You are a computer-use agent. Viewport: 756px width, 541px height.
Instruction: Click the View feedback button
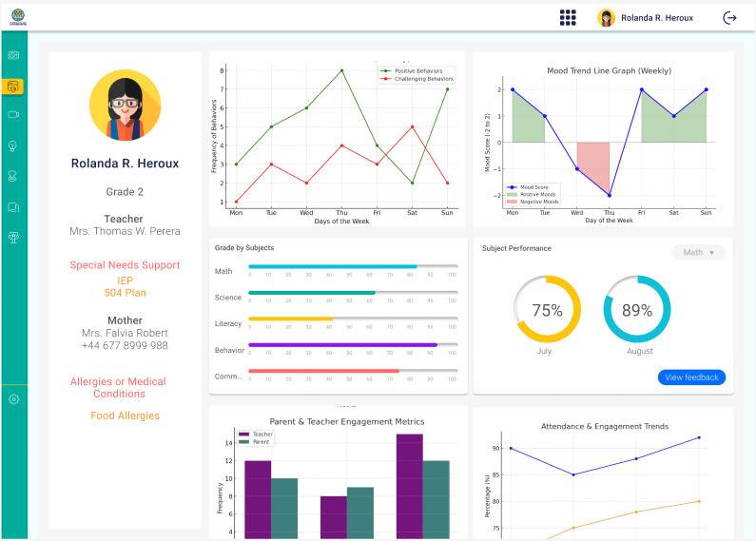[x=691, y=377]
